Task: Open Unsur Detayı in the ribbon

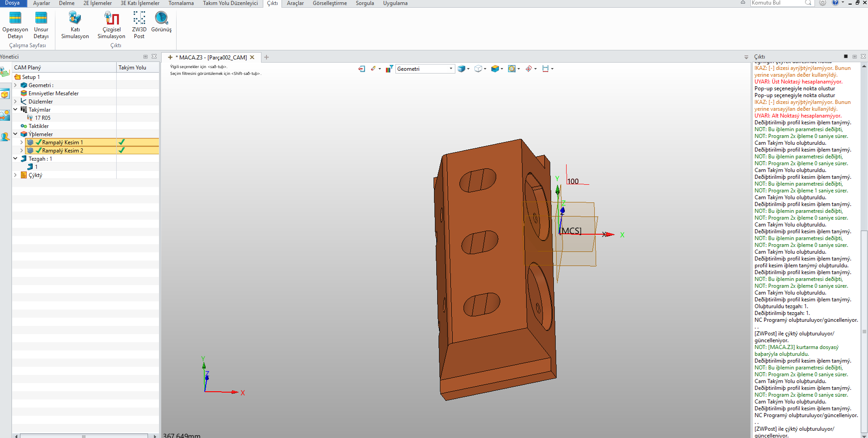Action: (41, 25)
